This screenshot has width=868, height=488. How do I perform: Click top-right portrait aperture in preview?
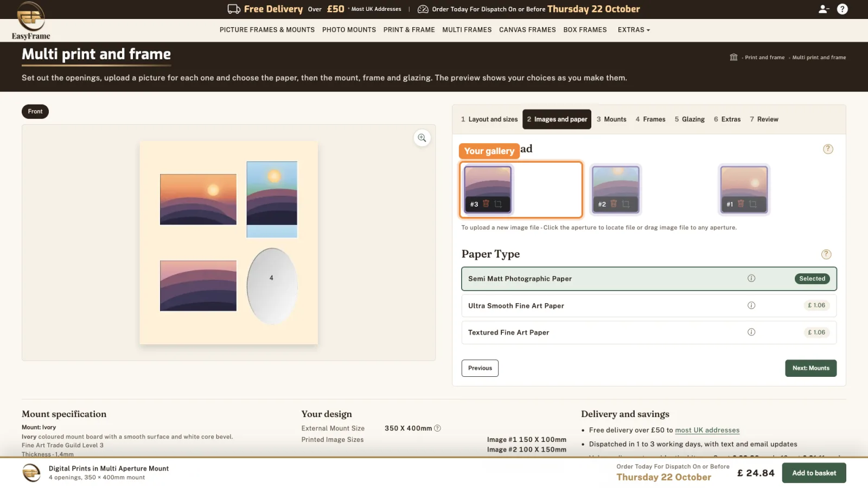coord(272,199)
